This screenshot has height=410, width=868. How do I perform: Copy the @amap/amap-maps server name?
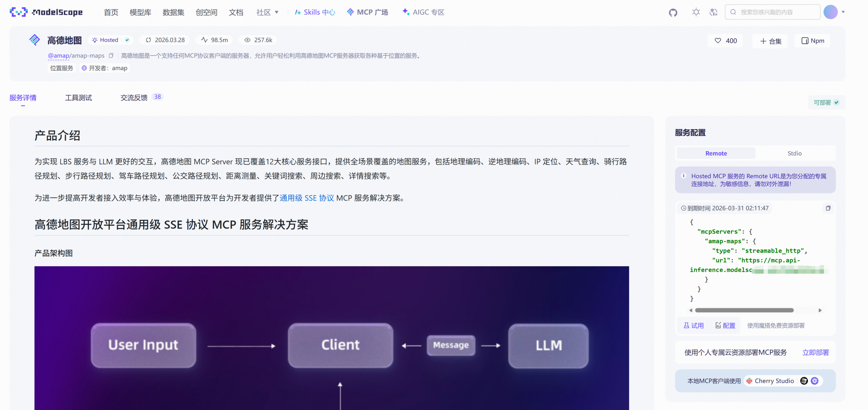click(111, 55)
